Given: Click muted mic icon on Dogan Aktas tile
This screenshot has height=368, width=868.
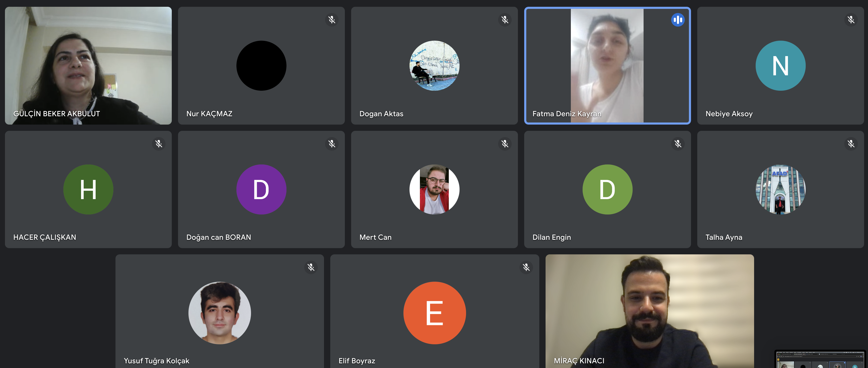Looking at the screenshot, I should click(505, 20).
